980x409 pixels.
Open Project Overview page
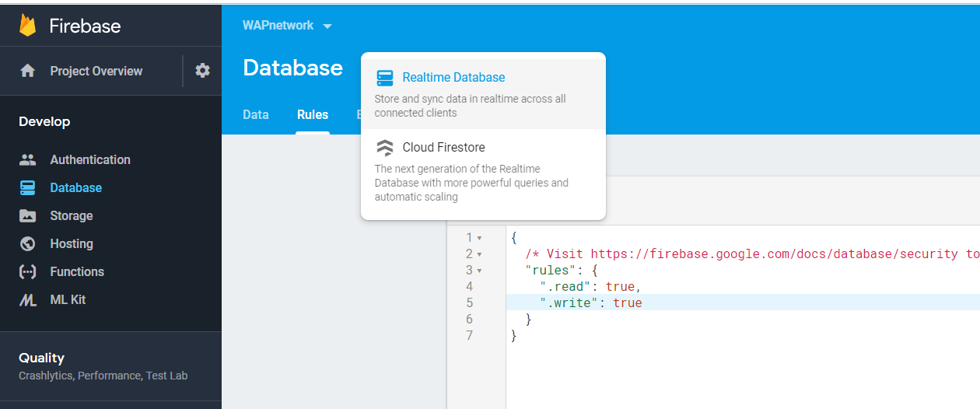(96, 71)
